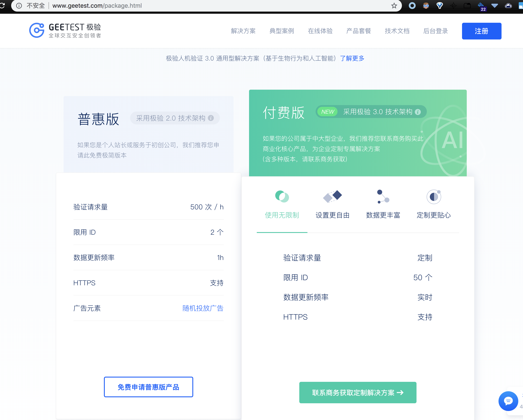Image resolution: width=523 pixels, height=420 pixels.
Task: Click the info icon beside 2.0 技术架构
Action: point(211,118)
